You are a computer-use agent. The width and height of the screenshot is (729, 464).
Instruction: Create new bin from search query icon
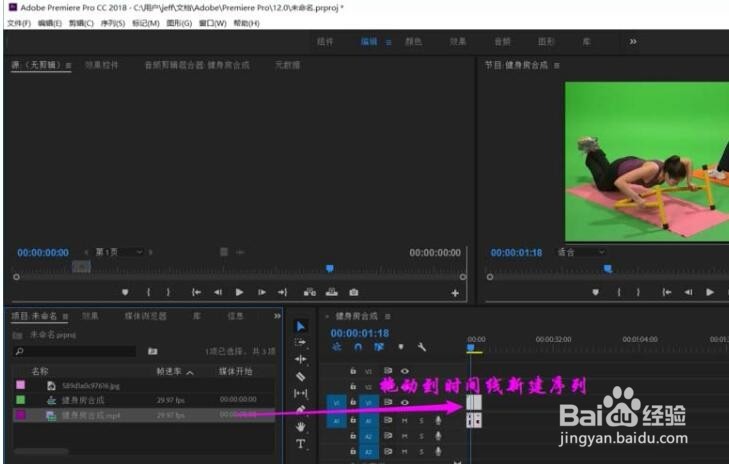pos(152,351)
